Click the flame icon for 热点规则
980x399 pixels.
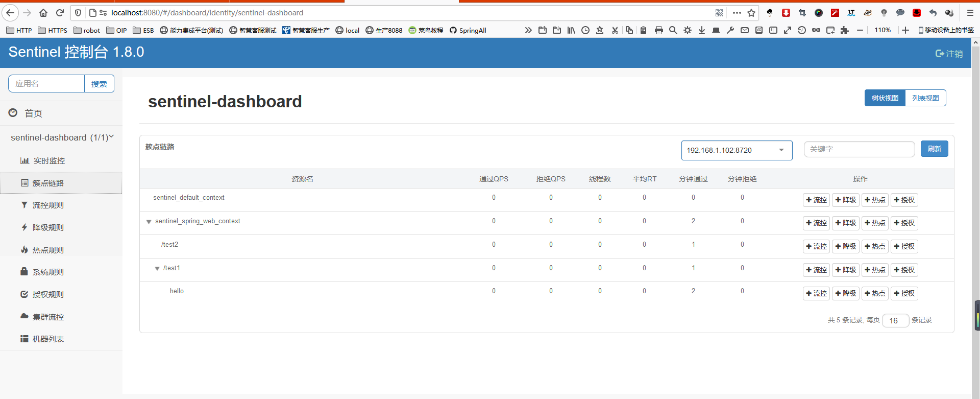pyautogui.click(x=24, y=250)
